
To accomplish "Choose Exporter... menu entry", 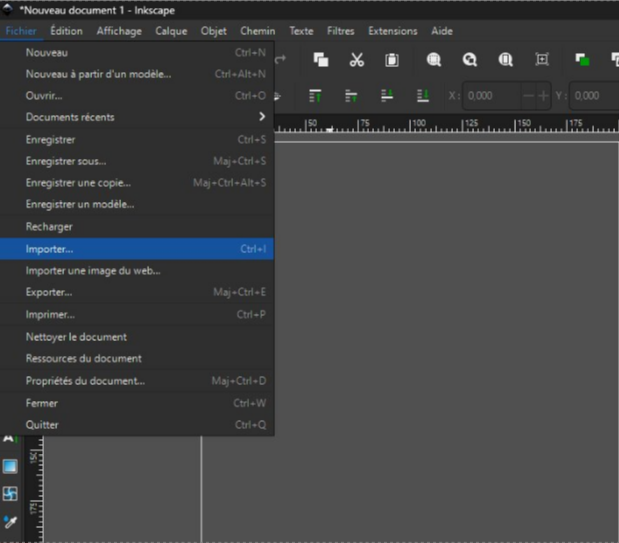I will point(137,292).
